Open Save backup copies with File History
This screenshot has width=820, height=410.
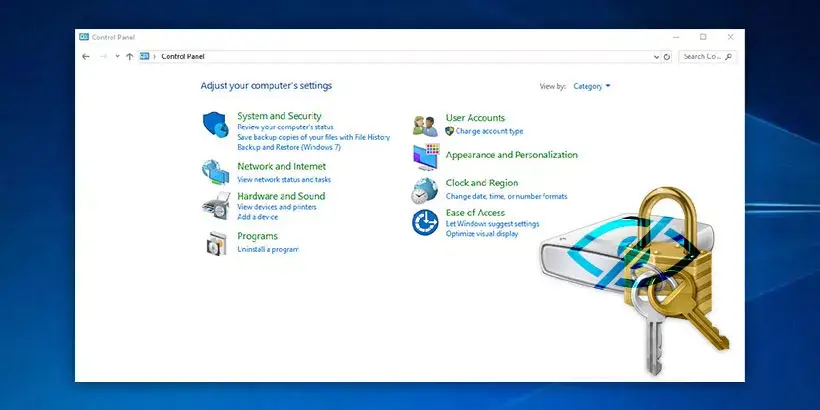(x=314, y=137)
